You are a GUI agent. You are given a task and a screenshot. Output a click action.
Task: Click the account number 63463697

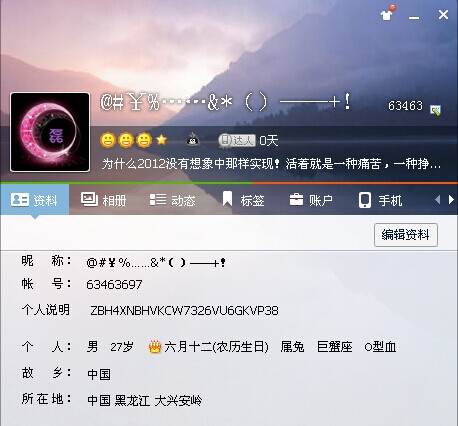114,284
